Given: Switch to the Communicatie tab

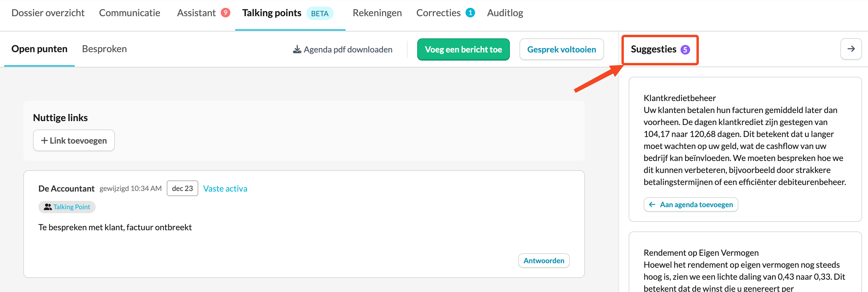Looking at the screenshot, I should click(129, 13).
